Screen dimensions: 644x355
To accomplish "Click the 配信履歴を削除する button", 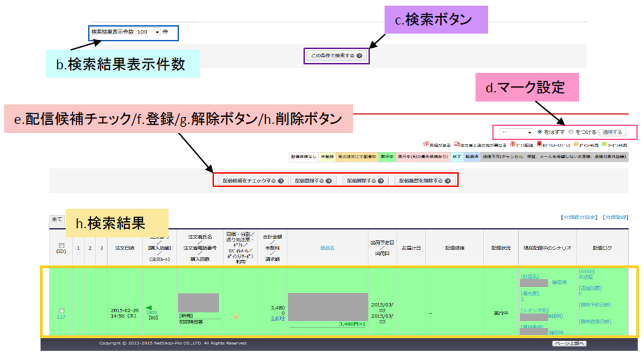I will point(424,181).
